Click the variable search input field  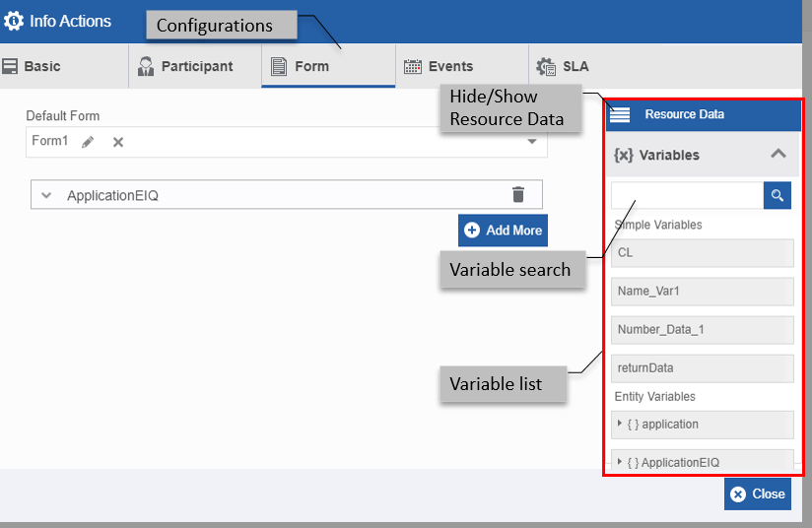pyautogui.click(x=687, y=195)
